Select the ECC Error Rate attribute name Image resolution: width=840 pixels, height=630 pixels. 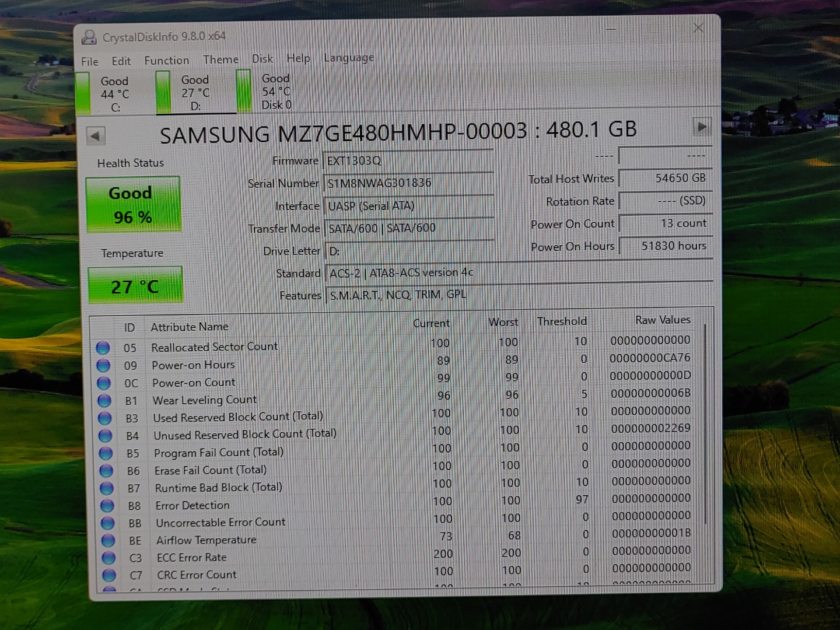click(x=191, y=558)
